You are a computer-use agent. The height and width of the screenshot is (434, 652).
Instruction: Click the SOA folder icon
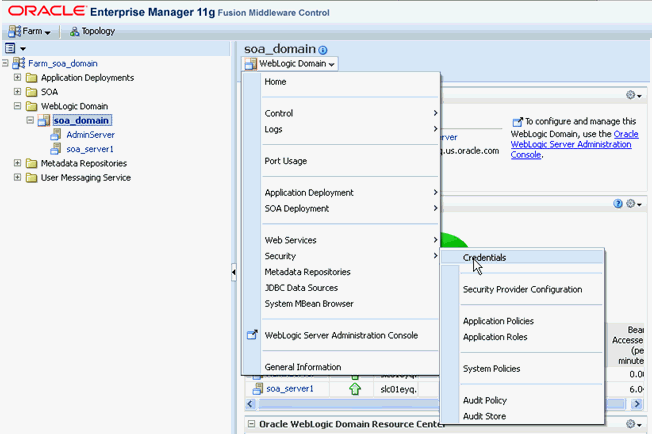click(31, 92)
